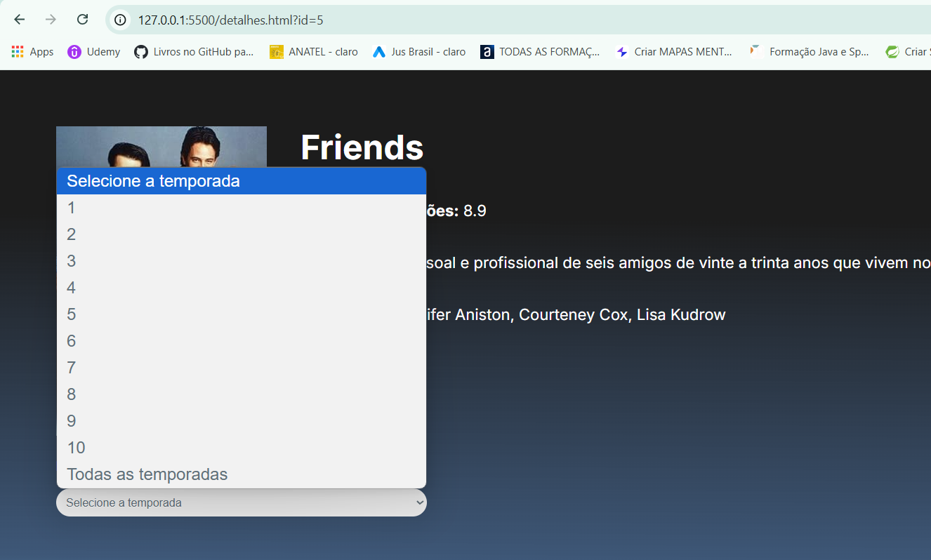Click the series synopsis text
Image resolution: width=931 pixels, height=560 pixels.
point(678,262)
